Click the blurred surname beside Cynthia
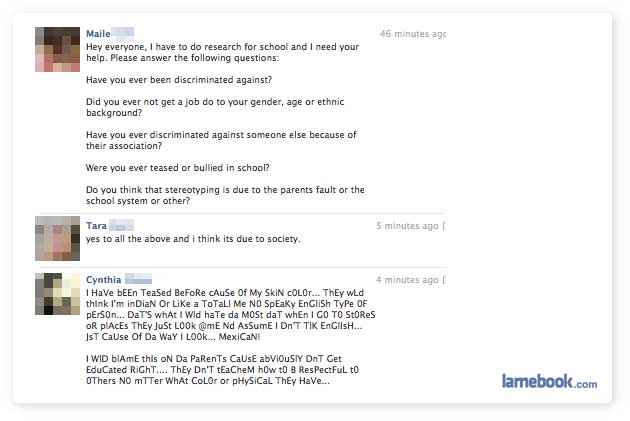630x421 pixels. click(x=139, y=279)
